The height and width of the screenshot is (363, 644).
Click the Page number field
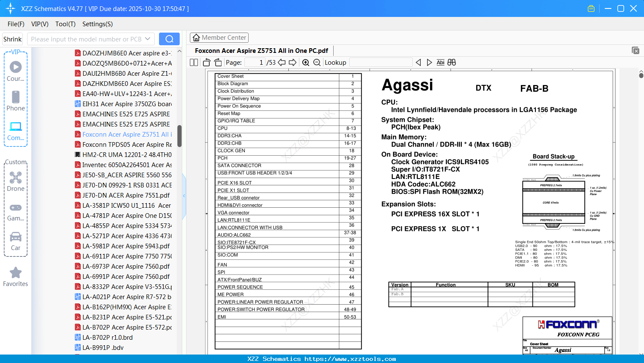pyautogui.click(x=255, y=62)
